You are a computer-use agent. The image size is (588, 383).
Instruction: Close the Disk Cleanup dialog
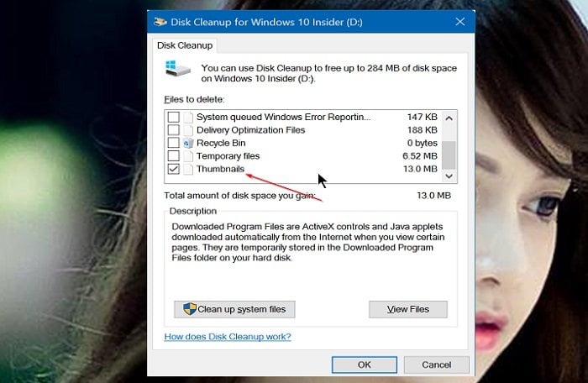coord(460,22)
